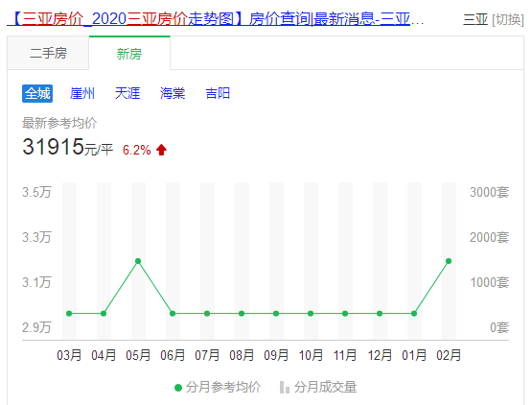Click the 三亚 city name text

tap(475, 20)
